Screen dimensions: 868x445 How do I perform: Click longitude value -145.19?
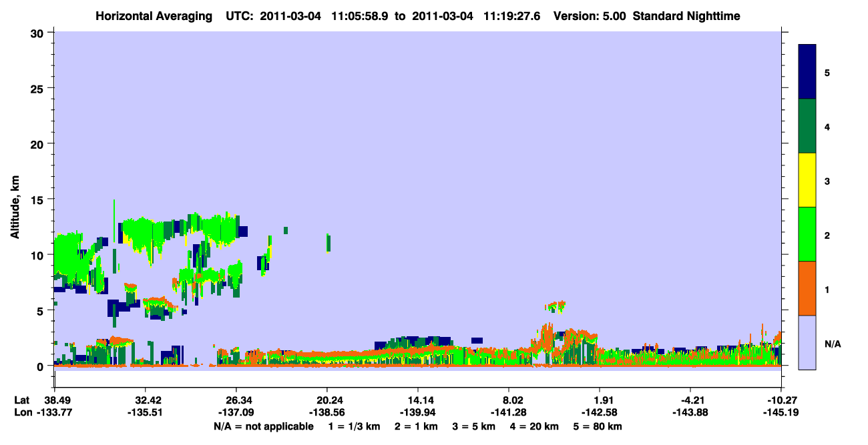pos(780,413)
